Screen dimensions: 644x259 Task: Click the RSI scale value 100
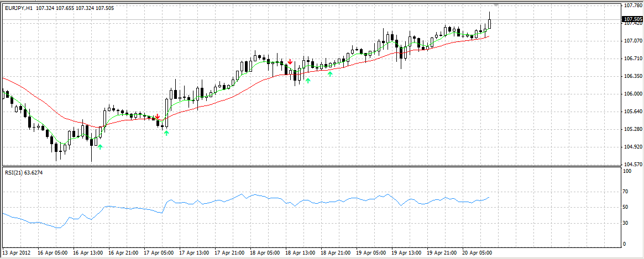coord(627,171)
